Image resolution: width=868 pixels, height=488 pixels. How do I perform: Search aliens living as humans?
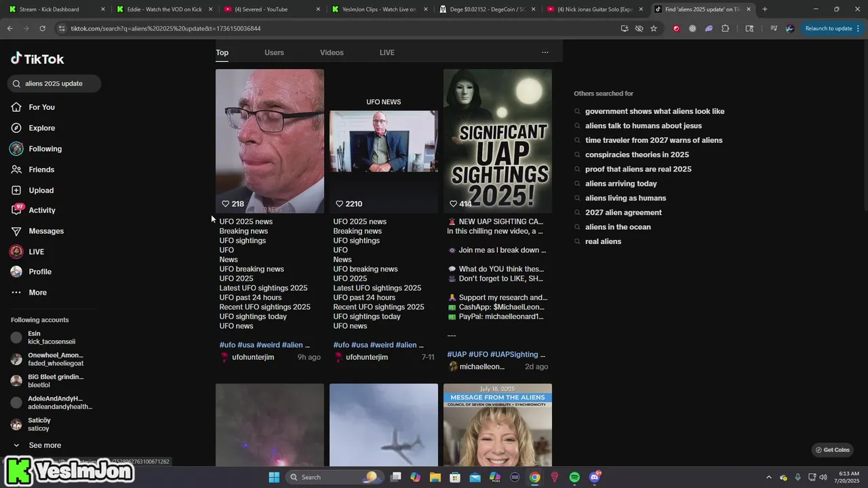point(625,198)
